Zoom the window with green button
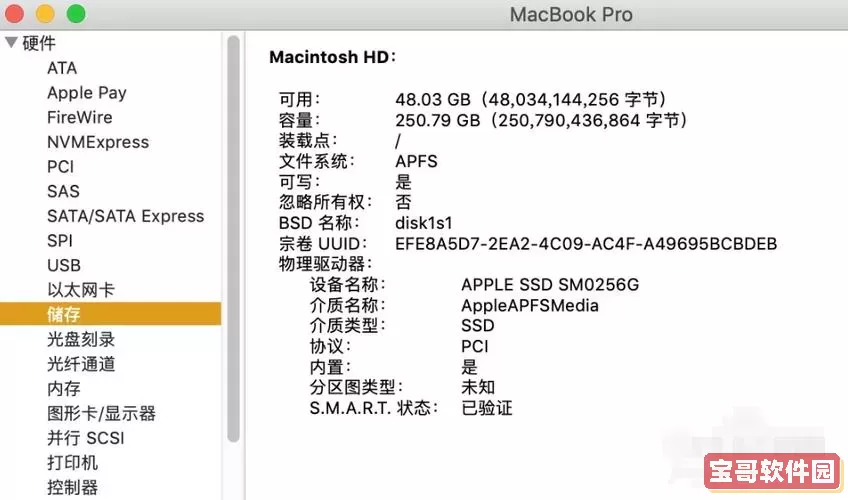The image size is (848, 500). (76, 14)
